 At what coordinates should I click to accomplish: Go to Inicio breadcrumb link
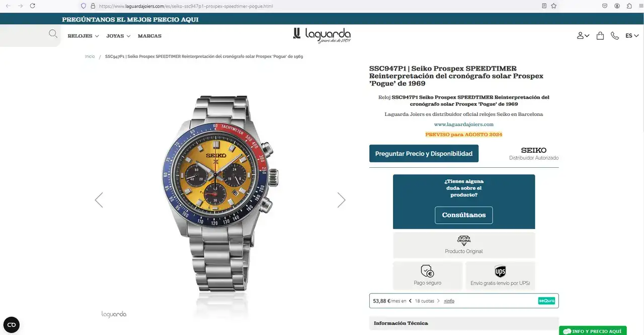tap(90, 56)
